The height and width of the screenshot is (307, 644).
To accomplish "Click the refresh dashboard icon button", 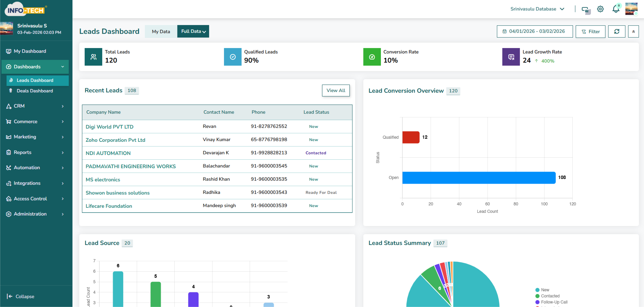I will pos(616,32).
